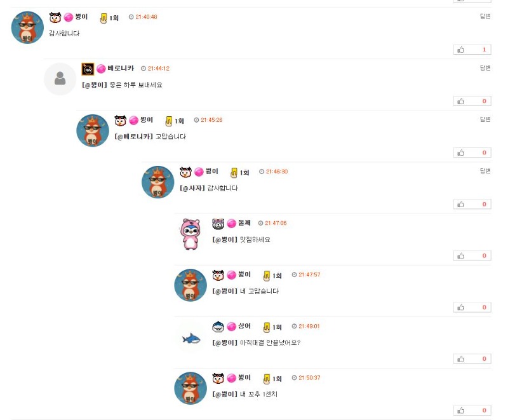508x420 pixels.
Task: Click the [@베로니카] mention tag
Action: [133, 137]
